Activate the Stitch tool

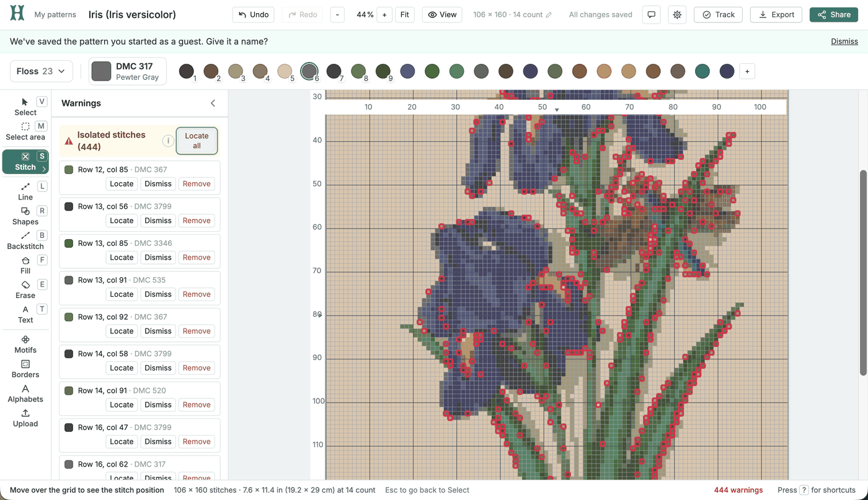click(25, 161)
